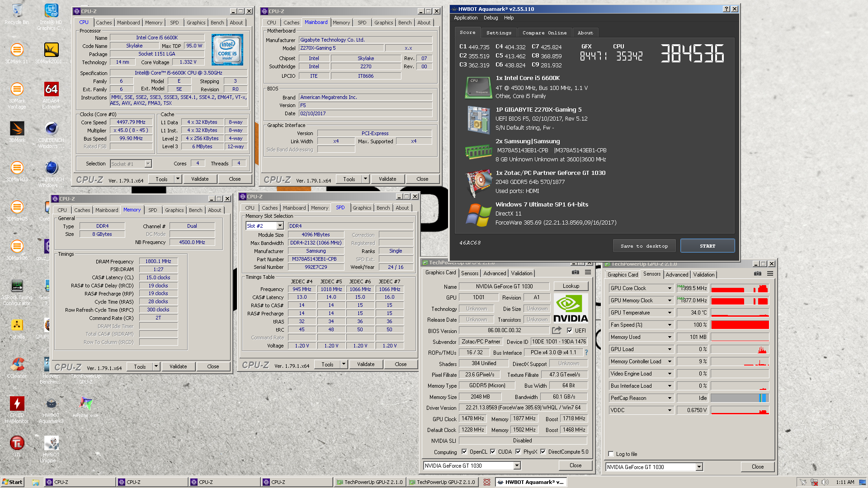Click the taskbar clock 1:11 AM
The width and height of the screenshot is (868, 488).
(844, 482)
